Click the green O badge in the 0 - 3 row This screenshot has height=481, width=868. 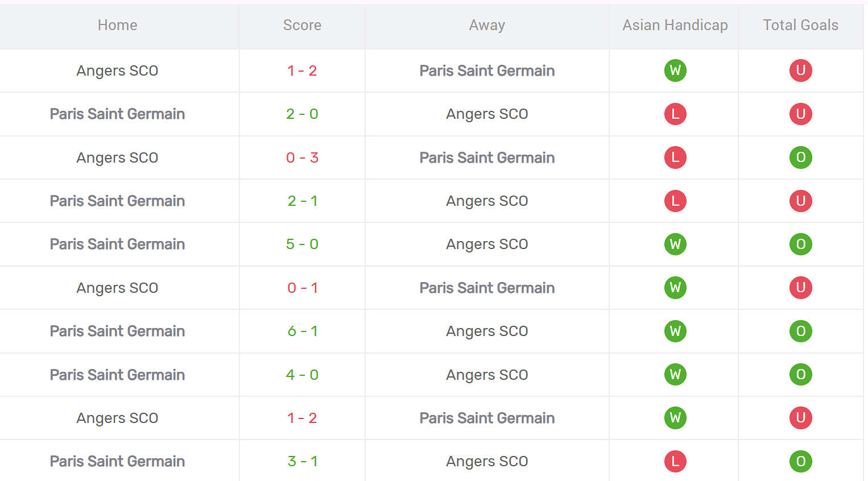pos(800,157)
